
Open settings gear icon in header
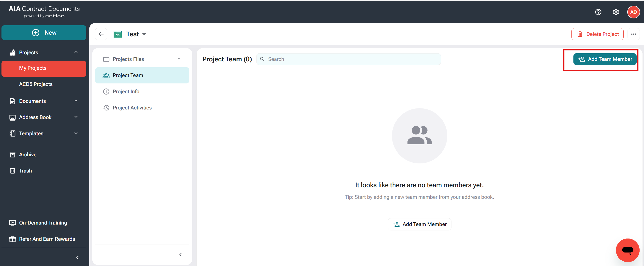pos(615,12)
